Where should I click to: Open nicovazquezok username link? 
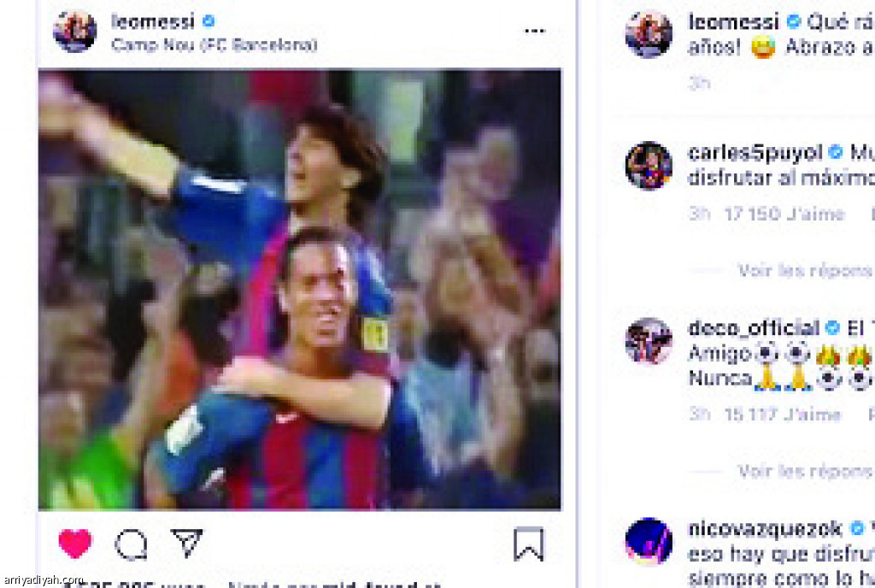point(765,528)
